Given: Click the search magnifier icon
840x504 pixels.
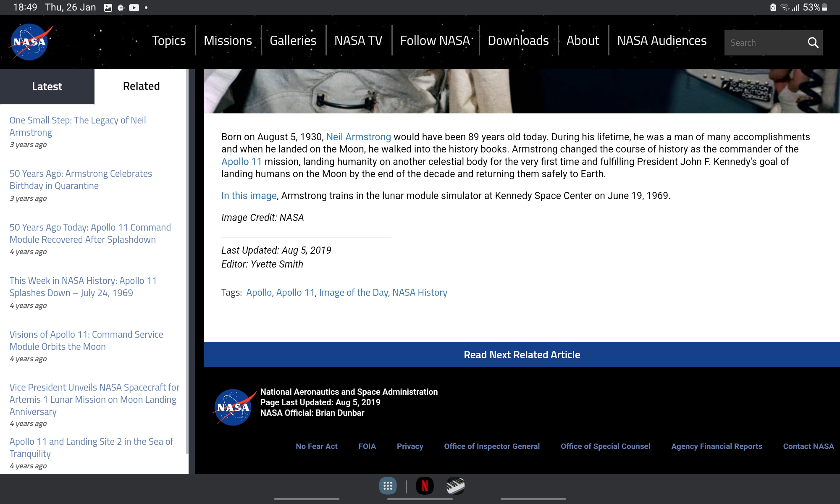Looking at the screenshot, I should 813,42.
